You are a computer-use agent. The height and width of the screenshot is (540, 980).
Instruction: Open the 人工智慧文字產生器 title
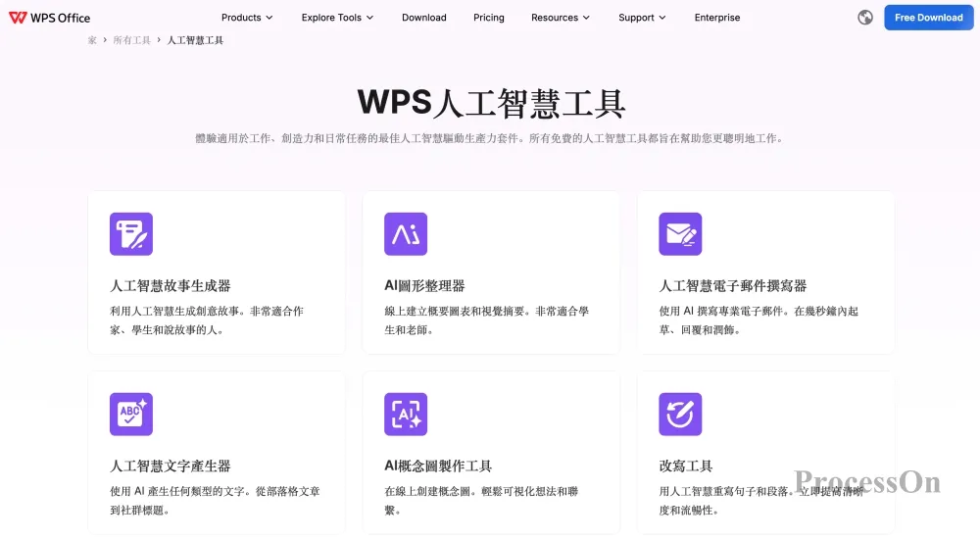tap(170, 466)
